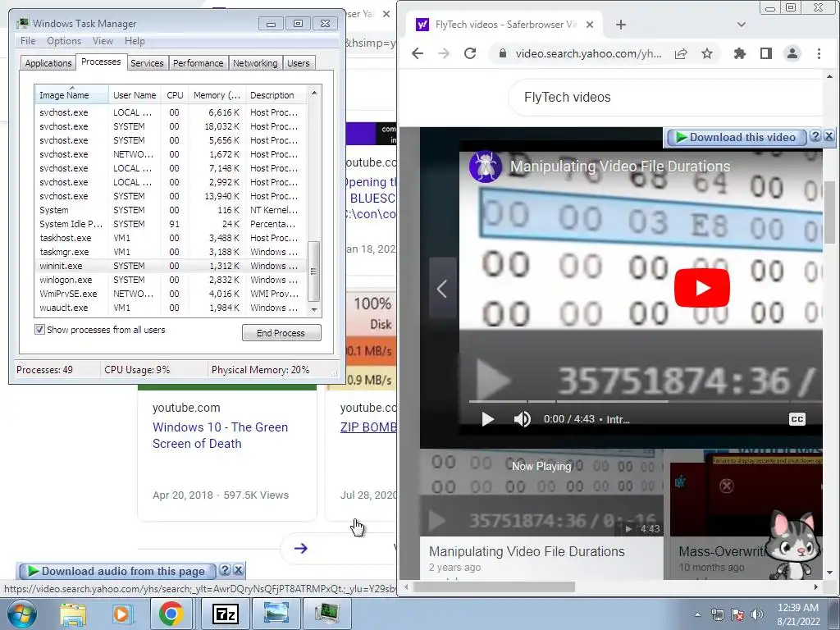This screenshot has height=630, width=840.
Task: Switch to the Services tab
Action: tap(147, 63)
